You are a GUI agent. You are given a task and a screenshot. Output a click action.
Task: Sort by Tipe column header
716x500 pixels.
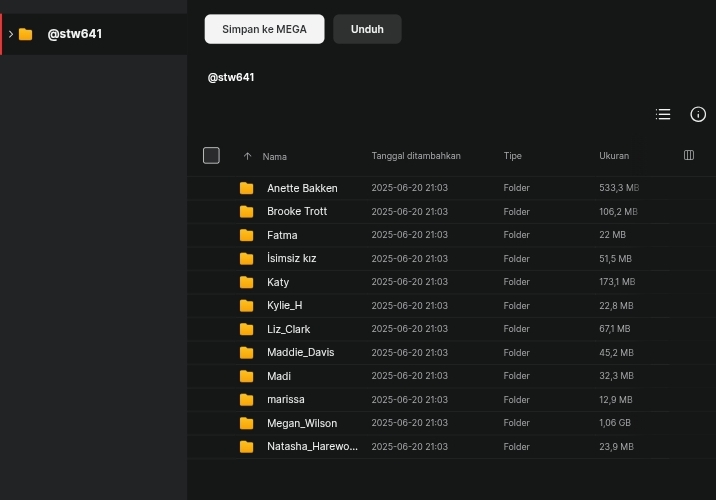click(512, 156)
